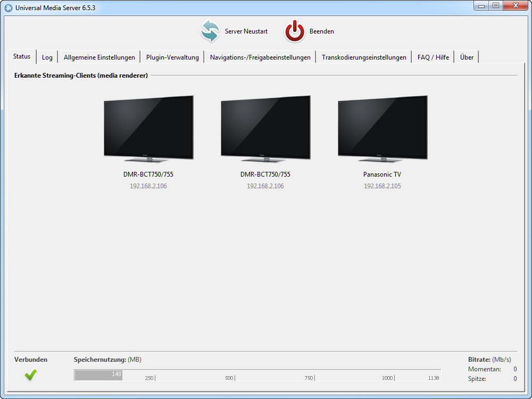Screen dimensions: 532x399
Task: Click the Verbunden status label
Action: [31, 360]
